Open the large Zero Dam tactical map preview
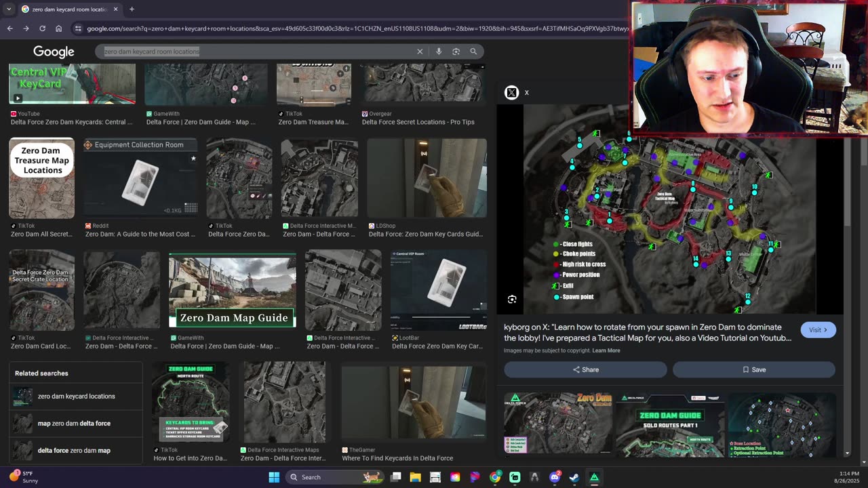Image resolution: width=868 pixels, height=488 pixels. (x=669, y=209)
